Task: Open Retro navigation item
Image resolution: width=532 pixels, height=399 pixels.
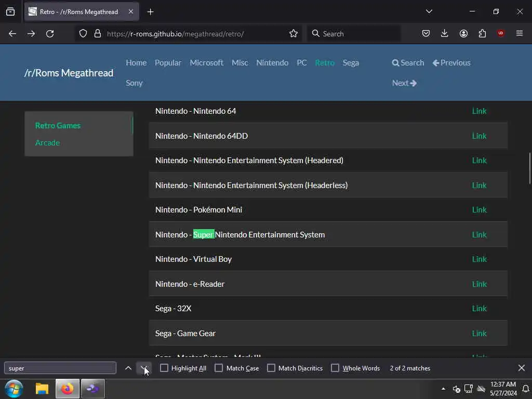Action: pos(325,63)
